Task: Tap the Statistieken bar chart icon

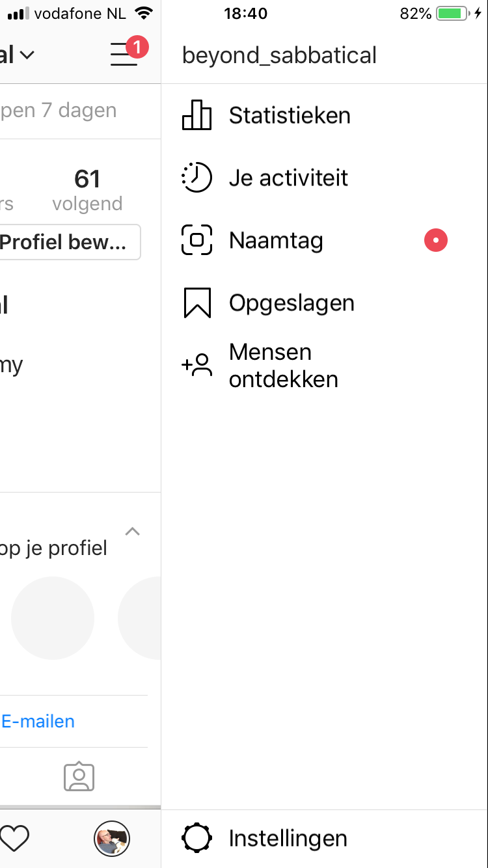Action: point(197,116)
